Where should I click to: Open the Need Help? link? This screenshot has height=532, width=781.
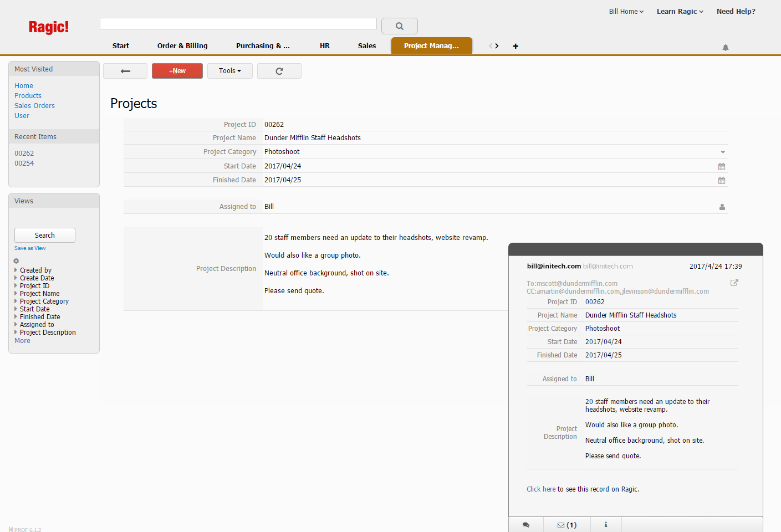tap(736, 12)
